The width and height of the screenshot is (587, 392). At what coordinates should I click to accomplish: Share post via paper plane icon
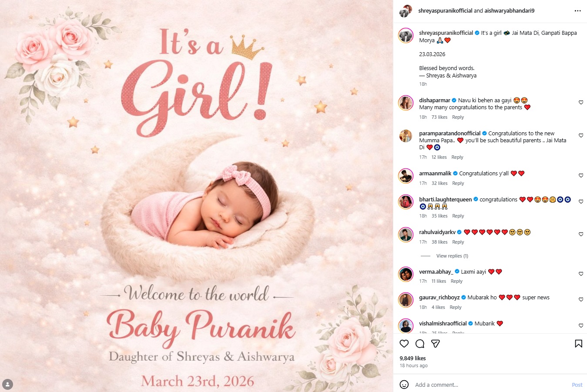pyautogui.click(x=436, y=344)
